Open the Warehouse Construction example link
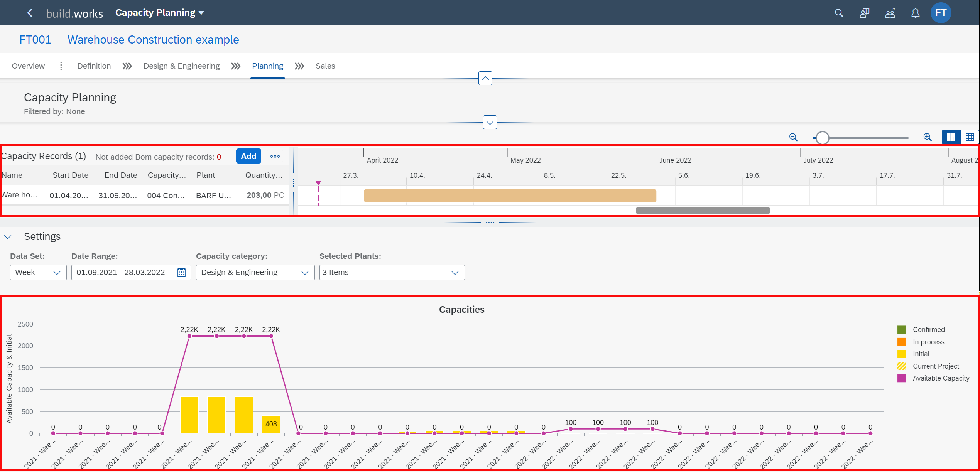The height and width of the screenshot is (472, 980). tap(153, 39)
